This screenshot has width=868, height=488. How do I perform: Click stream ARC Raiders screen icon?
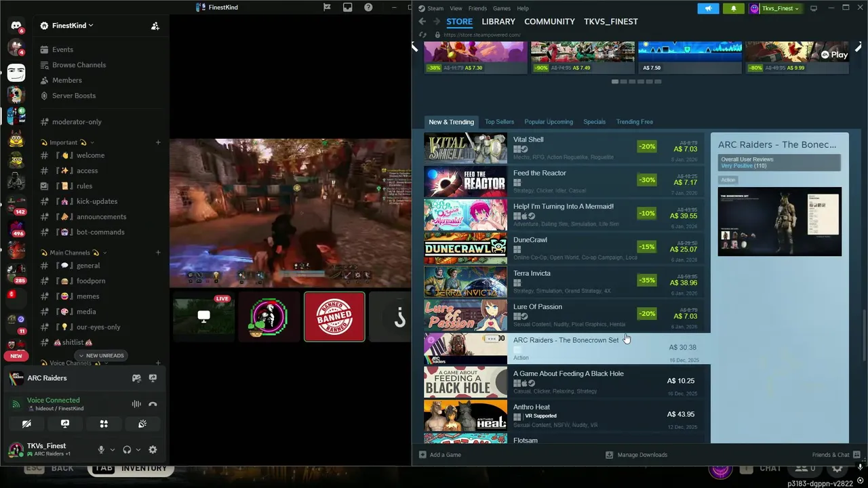[153, 378]
